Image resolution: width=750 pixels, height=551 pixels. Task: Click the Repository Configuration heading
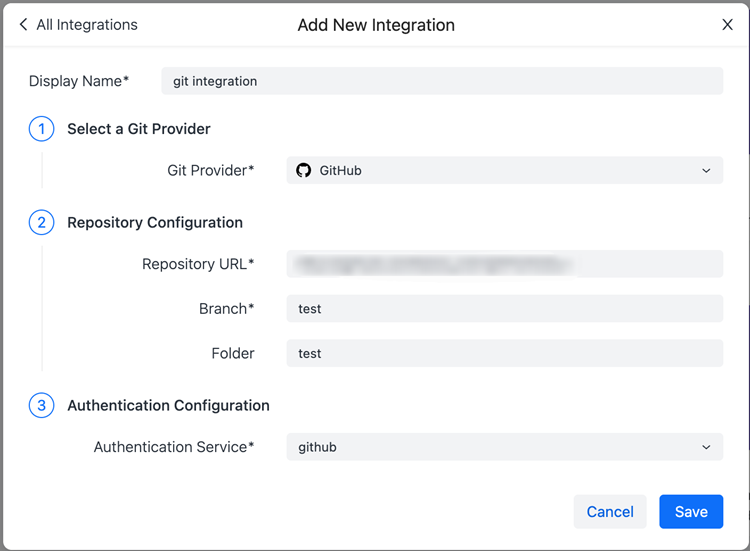[155, 222]
